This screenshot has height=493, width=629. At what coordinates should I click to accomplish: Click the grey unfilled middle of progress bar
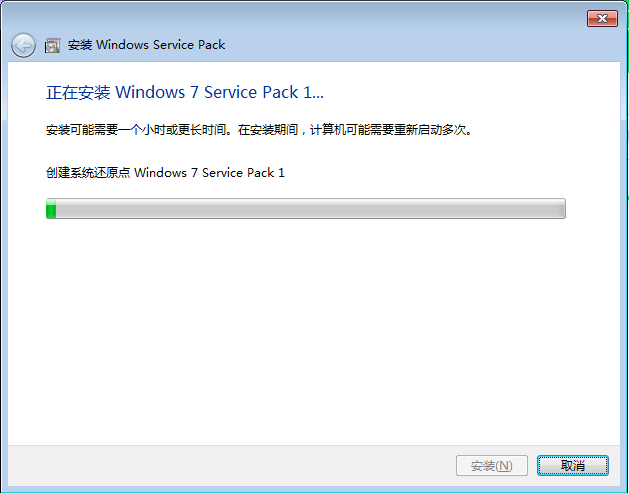tap(310, 208)
